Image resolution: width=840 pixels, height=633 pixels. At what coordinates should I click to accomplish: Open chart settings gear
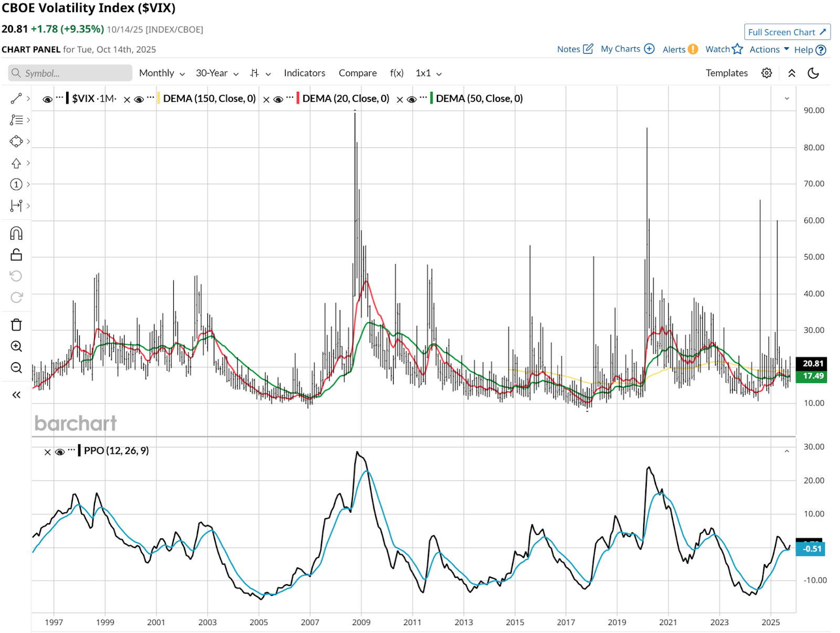click(x=766, y=73)
